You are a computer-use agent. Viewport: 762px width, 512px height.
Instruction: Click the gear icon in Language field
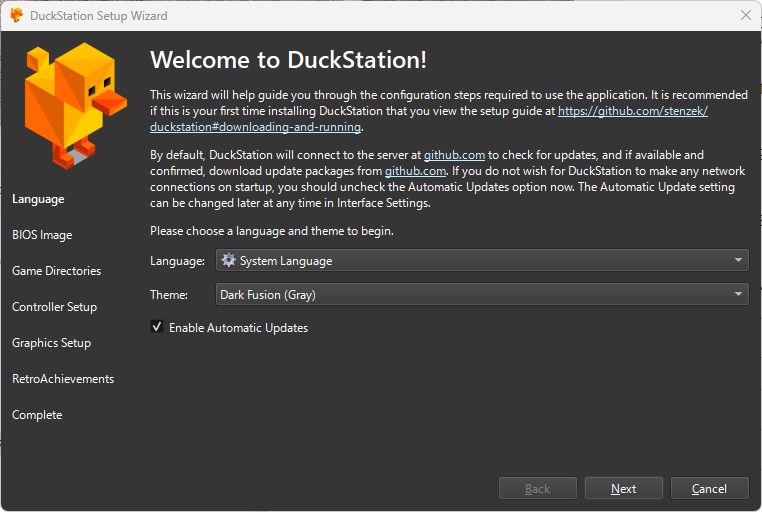228,260
